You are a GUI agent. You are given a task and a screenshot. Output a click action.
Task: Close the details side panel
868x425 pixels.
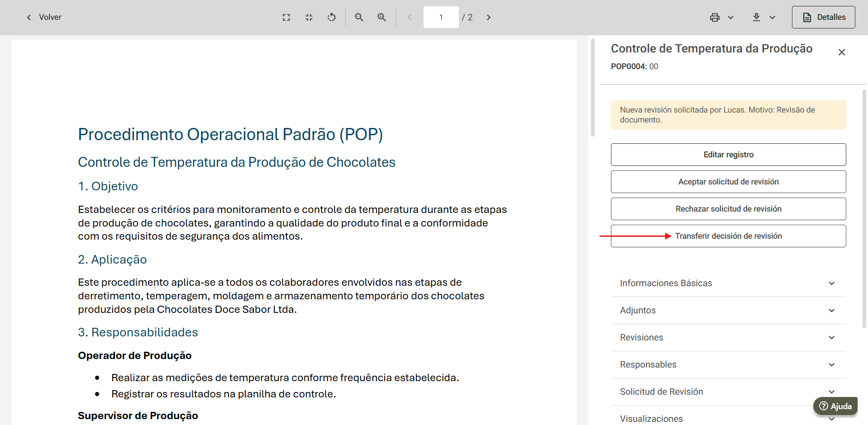pos(842,52)
